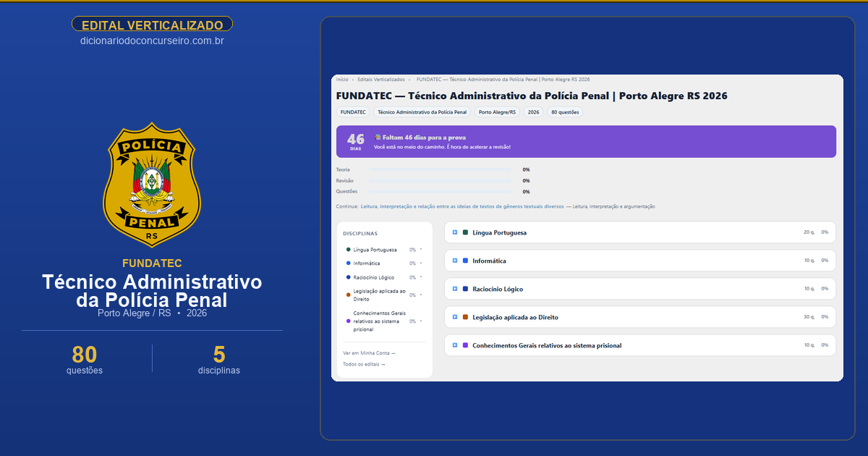
Task: Click the Língua Portuguesa card title
Action: pos(499,232)
